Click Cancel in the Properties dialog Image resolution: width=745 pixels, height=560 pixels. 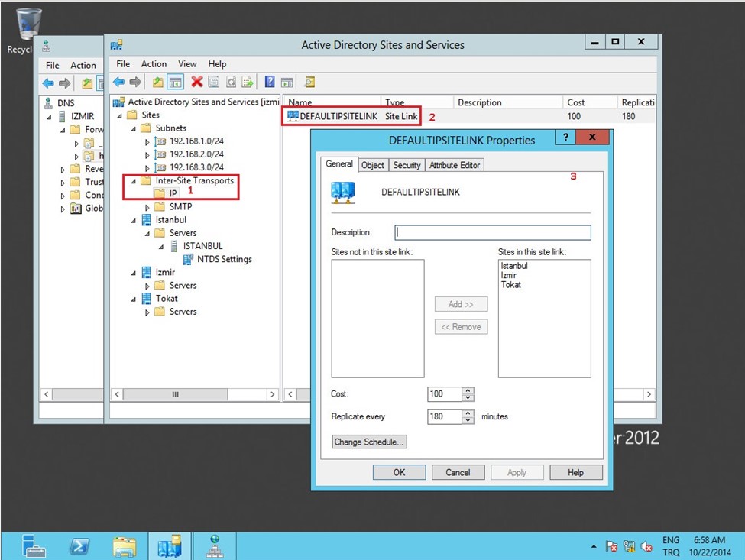tap(458, 472)
